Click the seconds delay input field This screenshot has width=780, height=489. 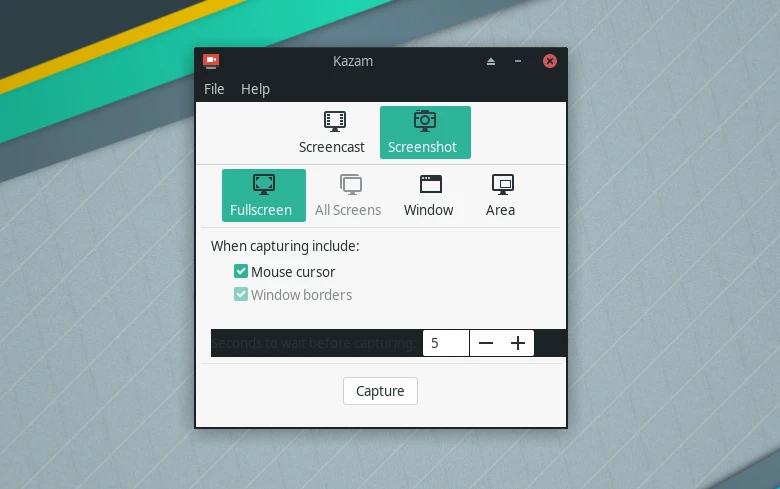click(446, 343)
